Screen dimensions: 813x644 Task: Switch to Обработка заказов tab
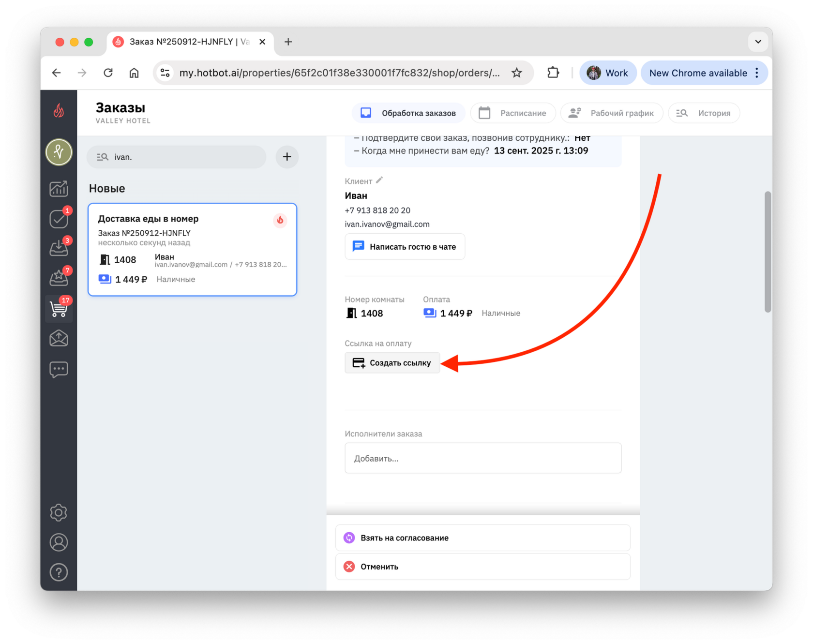(408, 113)
